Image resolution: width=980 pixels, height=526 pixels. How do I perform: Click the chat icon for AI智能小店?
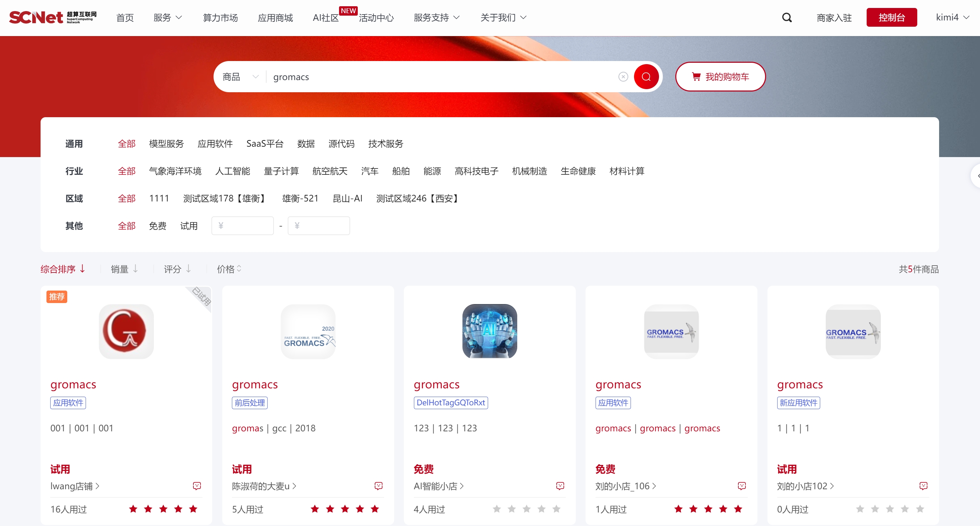click(x=560, y=486)
